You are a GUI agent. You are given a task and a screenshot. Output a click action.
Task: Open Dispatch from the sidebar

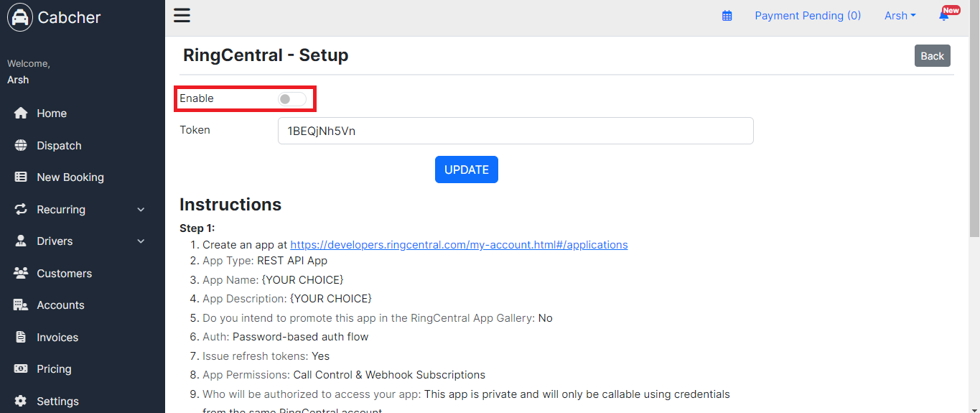[59, 145]
